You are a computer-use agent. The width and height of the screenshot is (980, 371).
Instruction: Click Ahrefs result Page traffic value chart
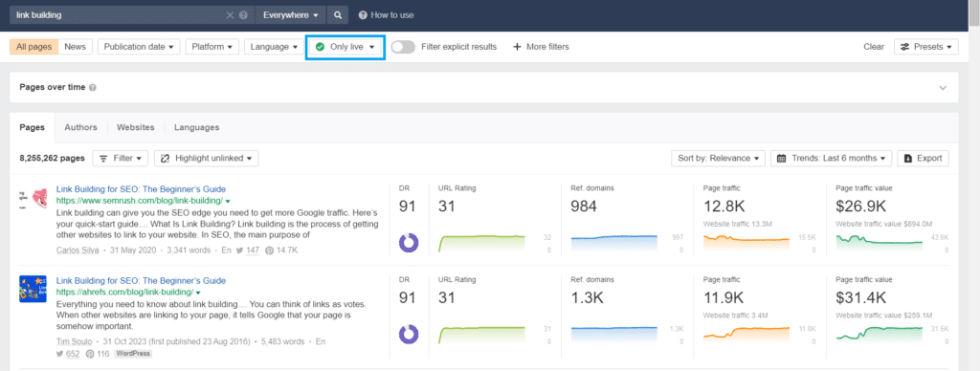880,335
